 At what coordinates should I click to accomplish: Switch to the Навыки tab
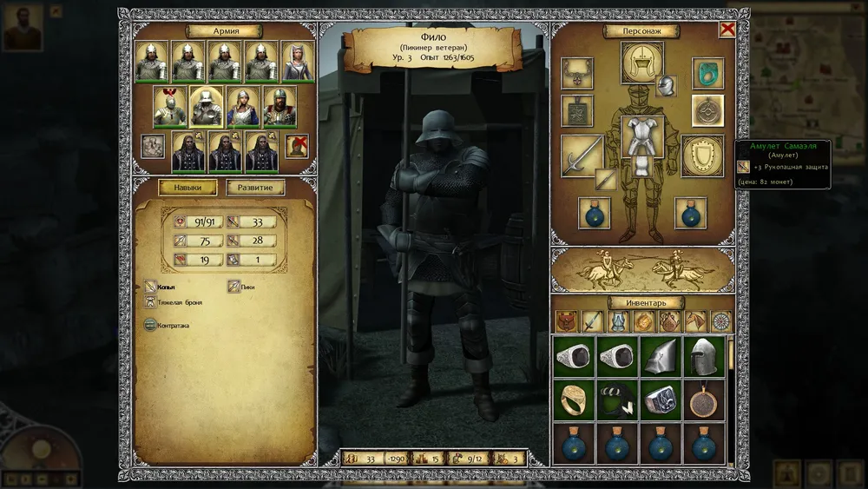point(187,188)
